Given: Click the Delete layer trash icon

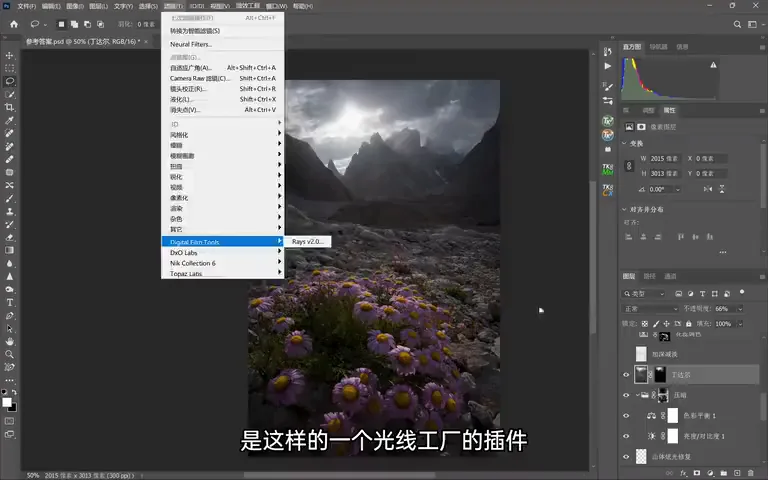Looking at the screenshot, I should [x=750, y=473].
